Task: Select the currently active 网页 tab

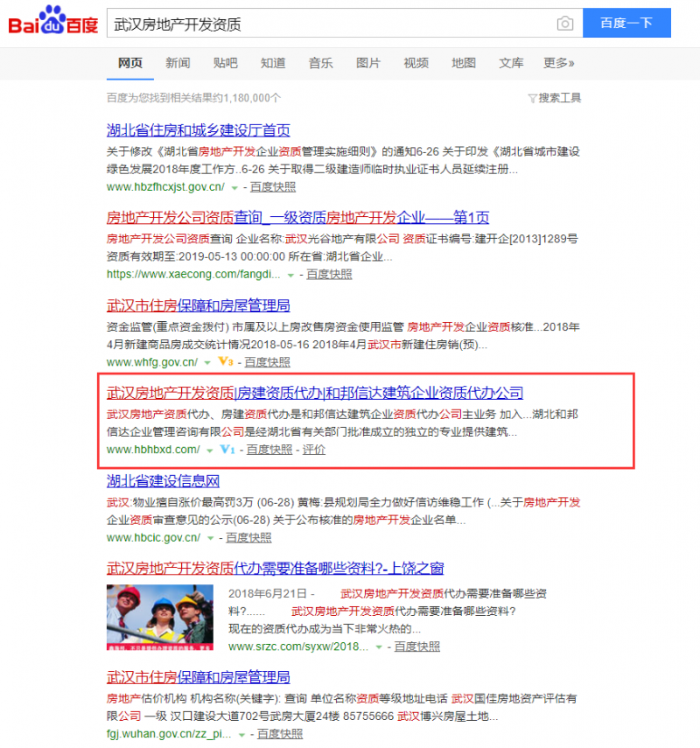Action: click(x=129, y=63)
